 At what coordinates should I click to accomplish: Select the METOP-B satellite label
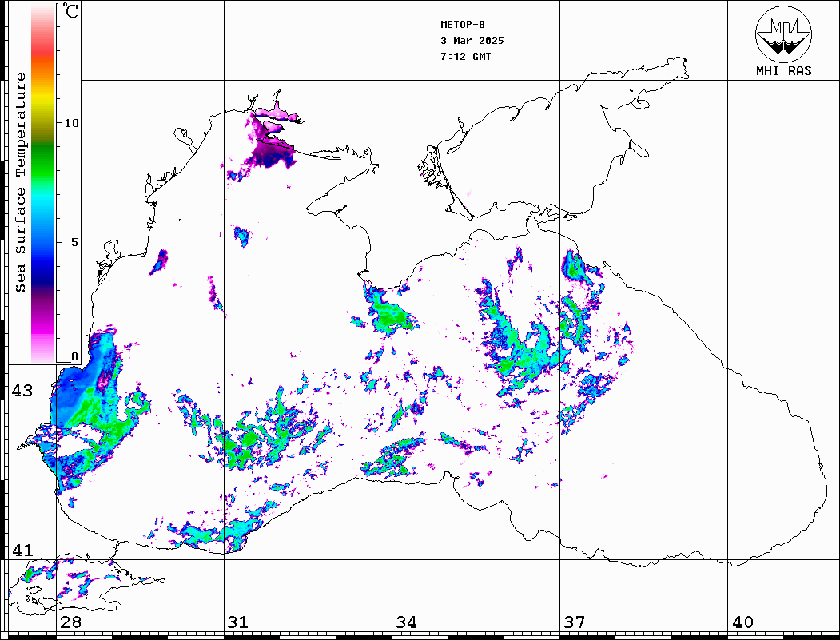462,25
